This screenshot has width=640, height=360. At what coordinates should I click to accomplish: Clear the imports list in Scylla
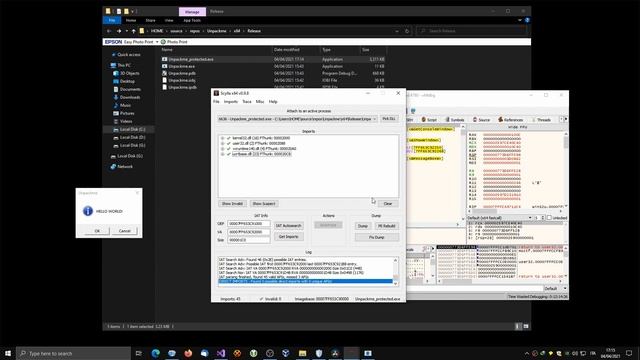point(388,203)
